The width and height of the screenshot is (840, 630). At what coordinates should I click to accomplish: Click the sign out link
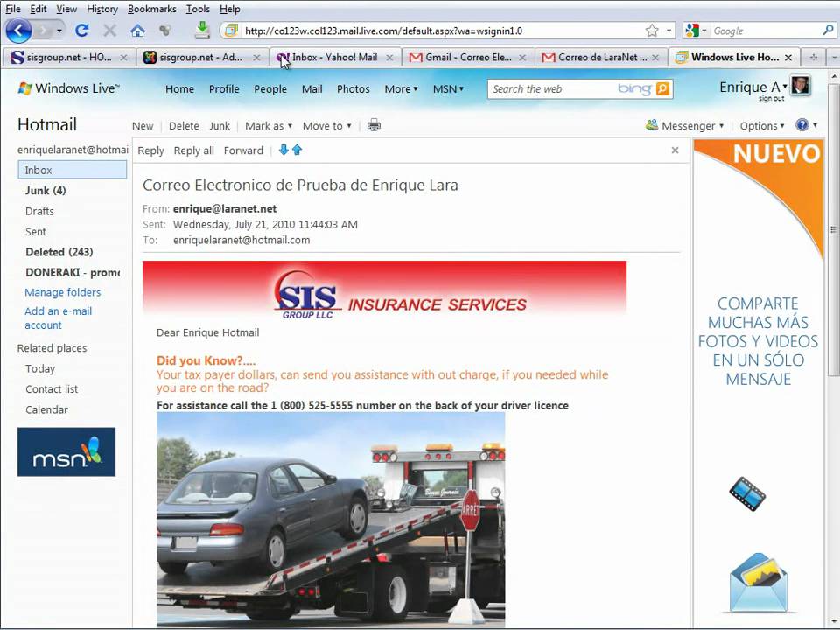771,99
